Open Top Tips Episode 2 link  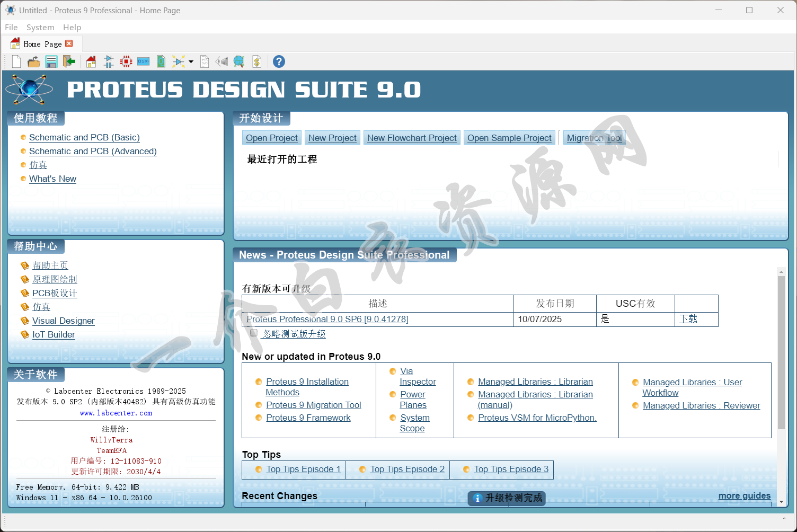[x=407, y=469]
